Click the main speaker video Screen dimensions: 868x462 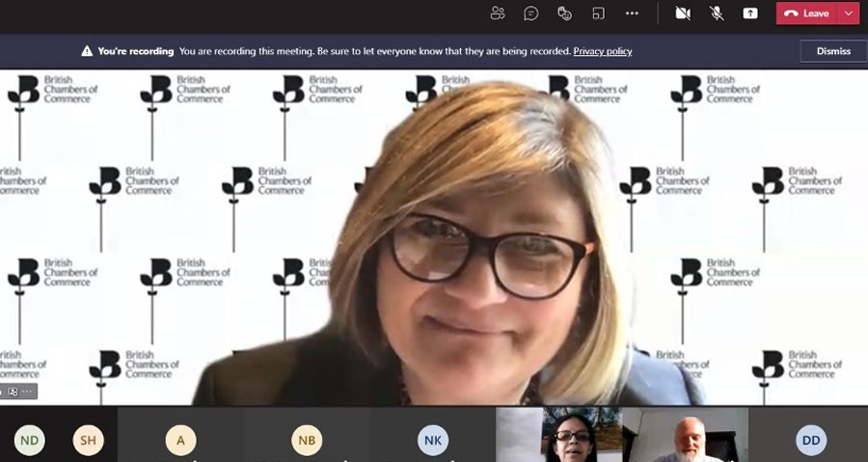click(x=434, y=237)
